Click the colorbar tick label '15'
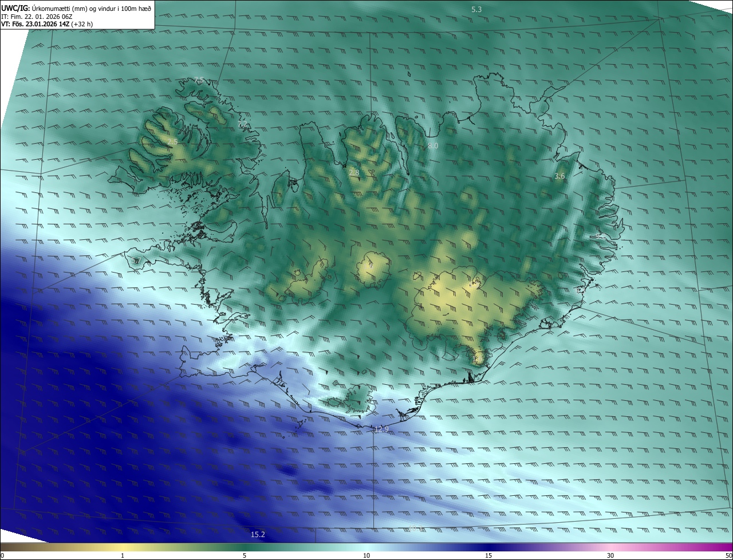The width and height of the screenshot is (733, 560). coord(488,555)
